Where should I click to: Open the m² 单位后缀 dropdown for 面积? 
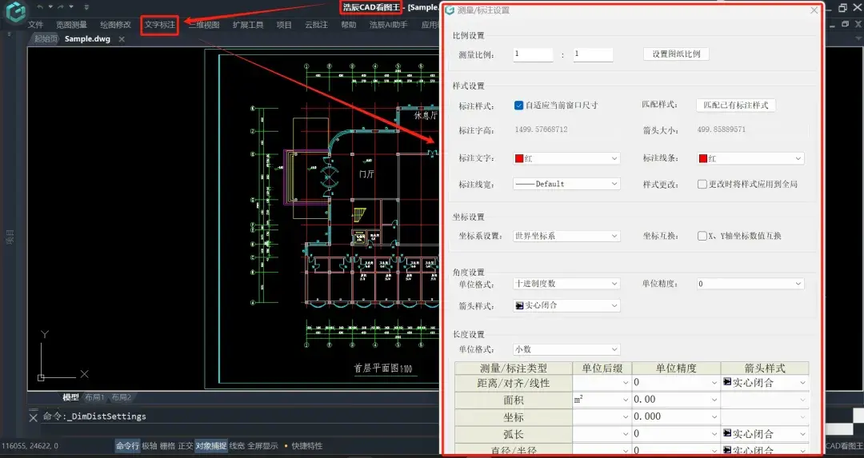[x=602, y=400]
